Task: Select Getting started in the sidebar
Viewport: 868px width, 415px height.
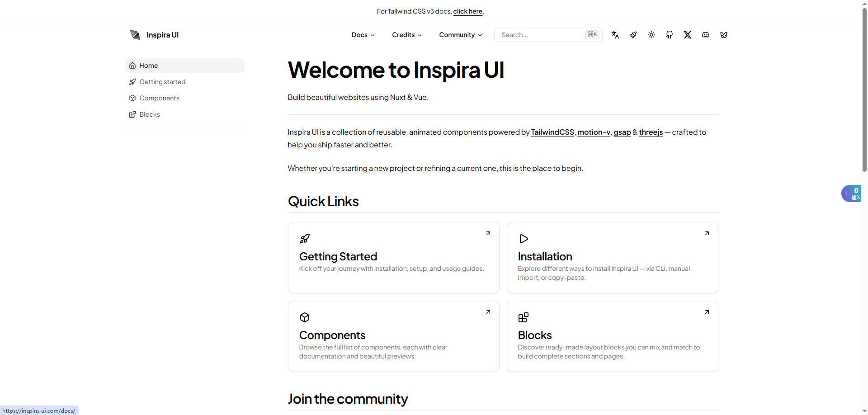Action: 185,82
